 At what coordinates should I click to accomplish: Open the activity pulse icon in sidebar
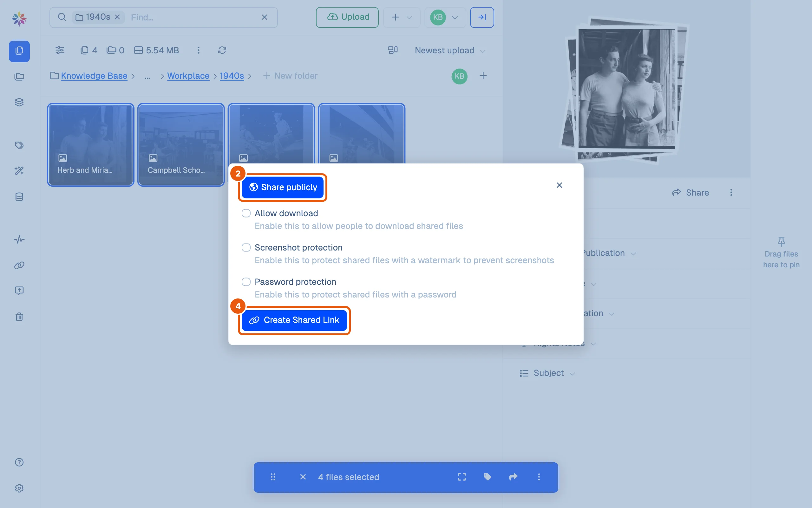(x=19, y=239)
